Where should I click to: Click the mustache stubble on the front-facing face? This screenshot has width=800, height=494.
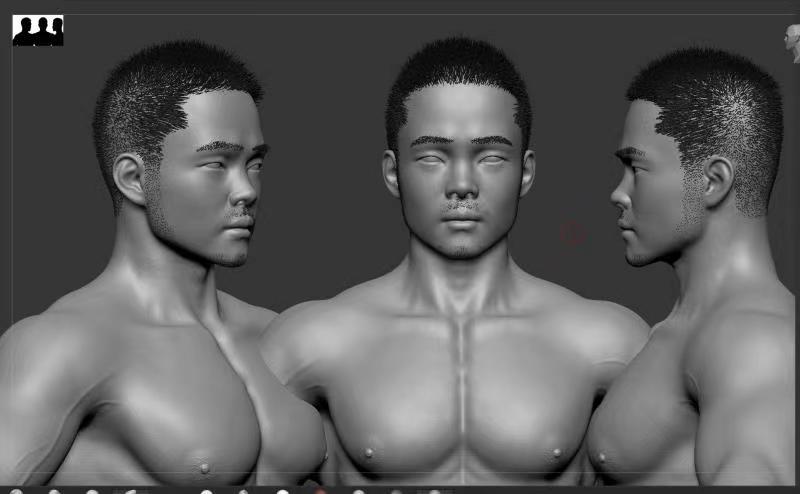[459, 206]
